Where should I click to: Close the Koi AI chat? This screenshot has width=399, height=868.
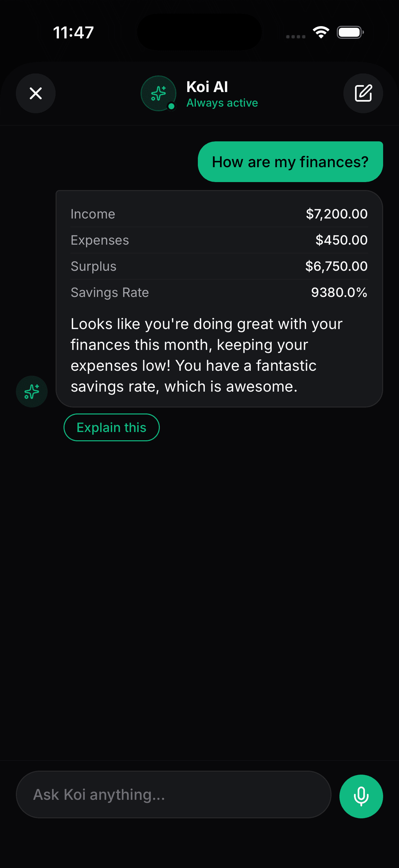pyautogui.click(x=36, y=93)
